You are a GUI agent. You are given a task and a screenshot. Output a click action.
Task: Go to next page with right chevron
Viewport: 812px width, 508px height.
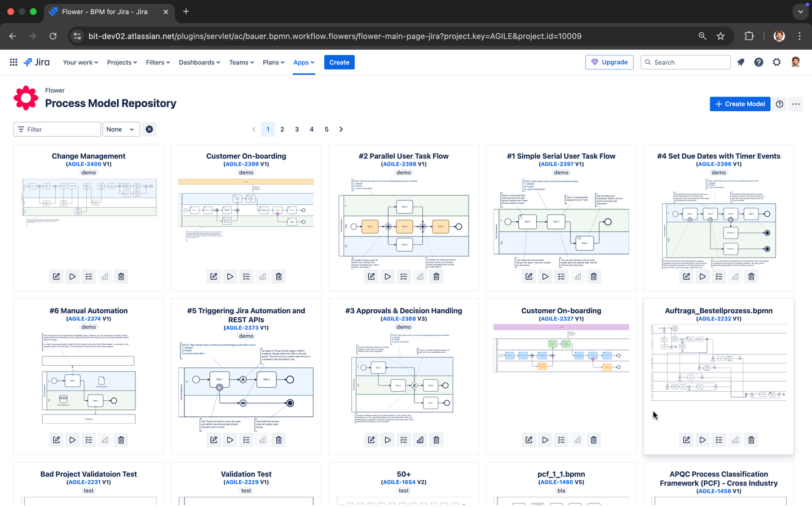click(x=341, y=129)
